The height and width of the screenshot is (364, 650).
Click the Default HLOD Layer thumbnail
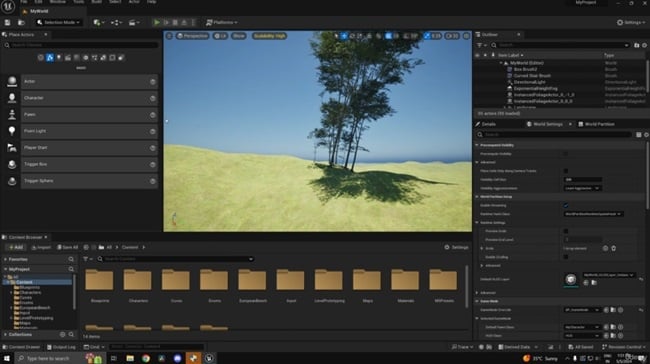(x=571, y=279)
